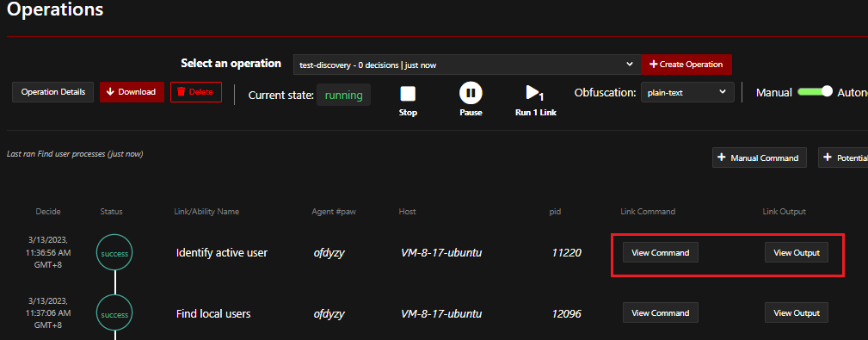Viewport: 868px width, 340px height.
Task: Click the Host column header
Action: [x=407, y=212]
